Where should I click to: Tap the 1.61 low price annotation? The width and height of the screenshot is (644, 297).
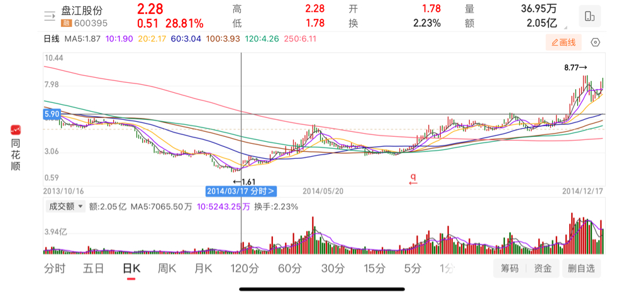pos(244,181)
